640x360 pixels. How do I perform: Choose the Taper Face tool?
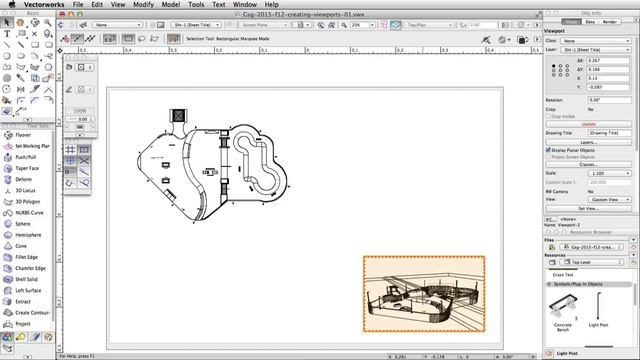coord(26,168)
